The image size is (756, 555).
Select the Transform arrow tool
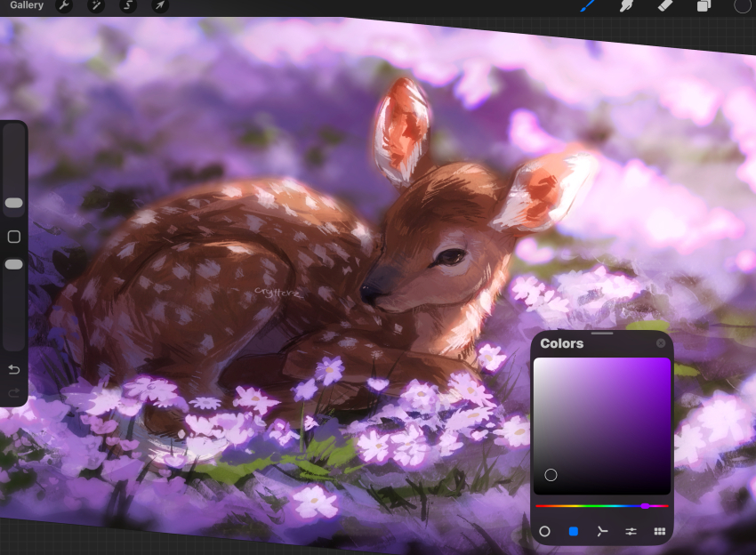click(x=158, y=6)
